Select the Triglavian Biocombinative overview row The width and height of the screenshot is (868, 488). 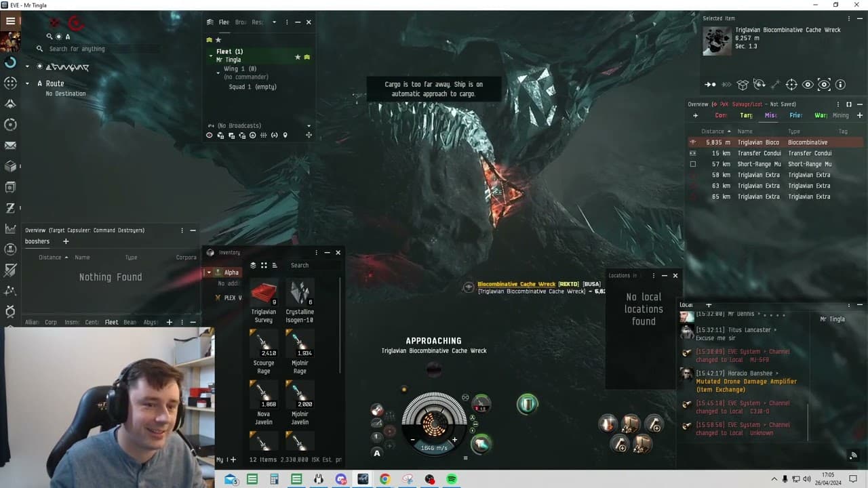[776, 142]
